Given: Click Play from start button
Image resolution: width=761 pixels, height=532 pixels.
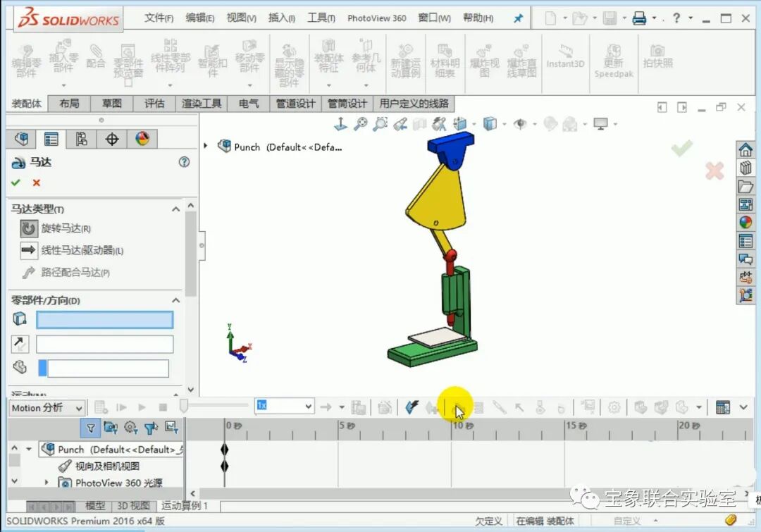Looking at the screenshot, I should pos(121,407).
